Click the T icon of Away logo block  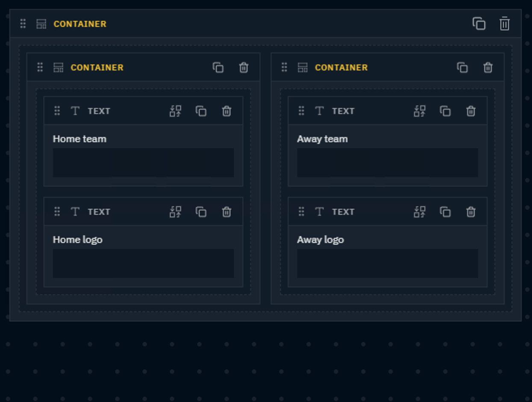[x=319, y=212]
